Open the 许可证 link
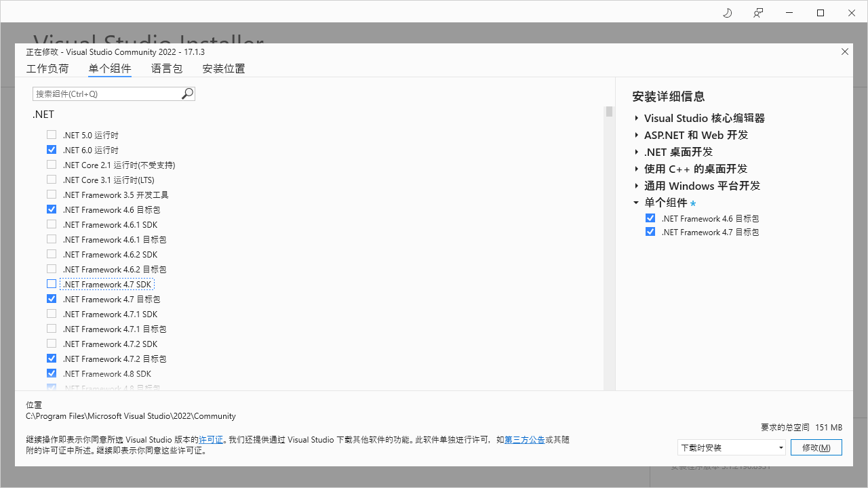The height and width of the screenshot is (488, 868). 211,439
